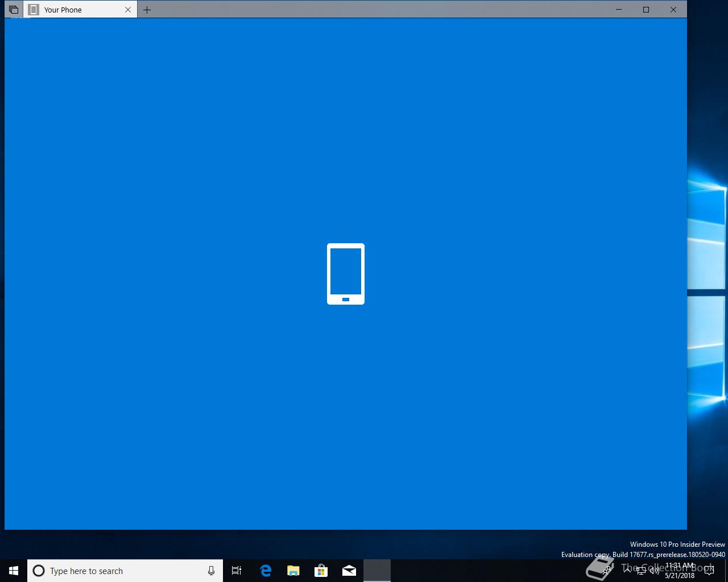Close the Your Phone tab
Screen dimensions: 728x582
coord(128,10)
